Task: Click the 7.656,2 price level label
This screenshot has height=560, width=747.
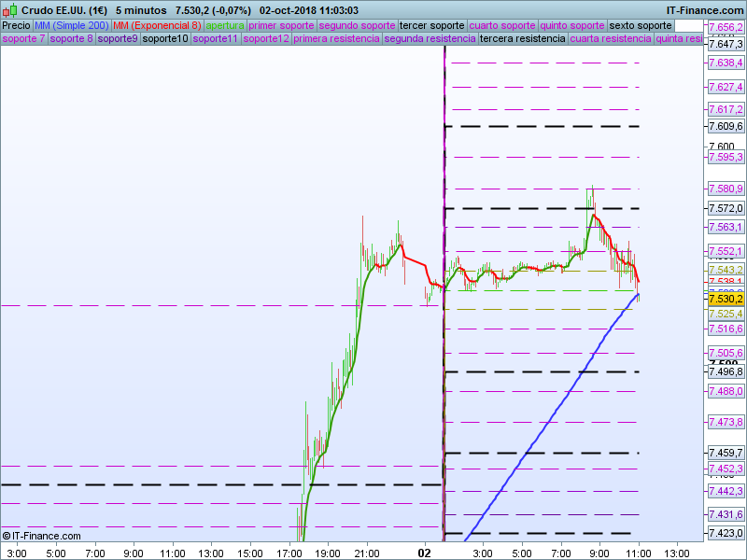Action: tap(726, 27)
